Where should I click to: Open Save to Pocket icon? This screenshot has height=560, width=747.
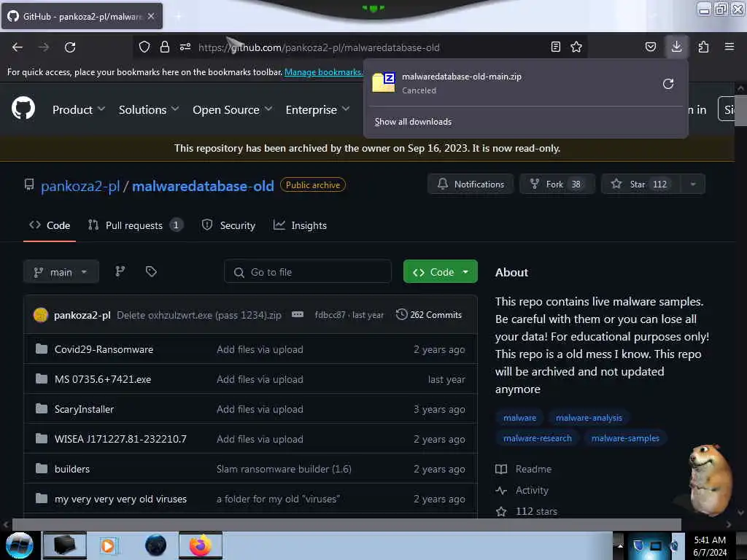pyautogui.click(x=650, y=47)
